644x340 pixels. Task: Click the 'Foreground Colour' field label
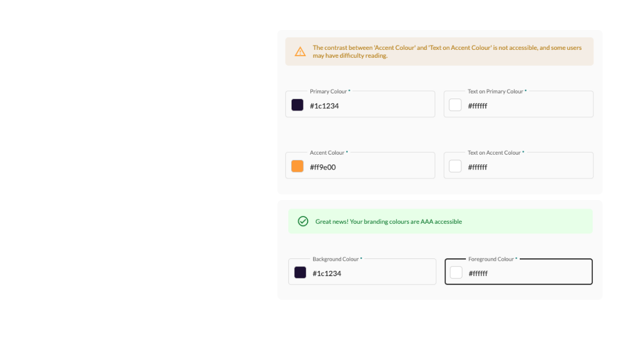[491, 259]
